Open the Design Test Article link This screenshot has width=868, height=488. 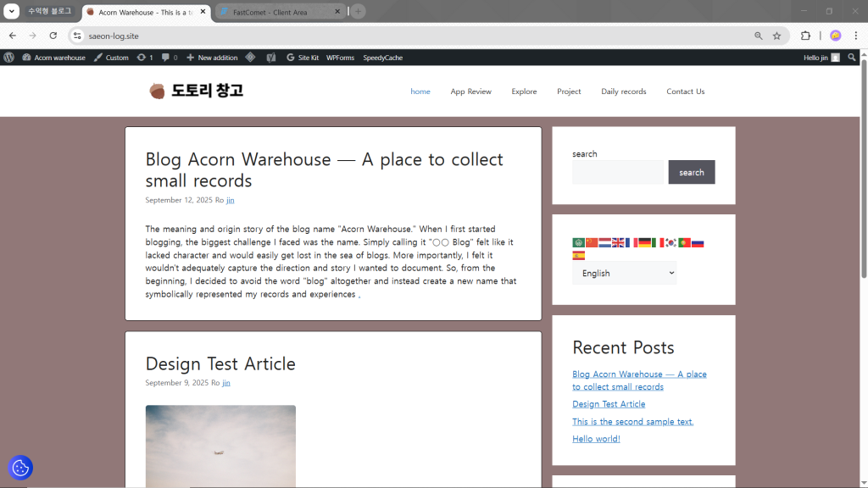click(x=220, y=363)
